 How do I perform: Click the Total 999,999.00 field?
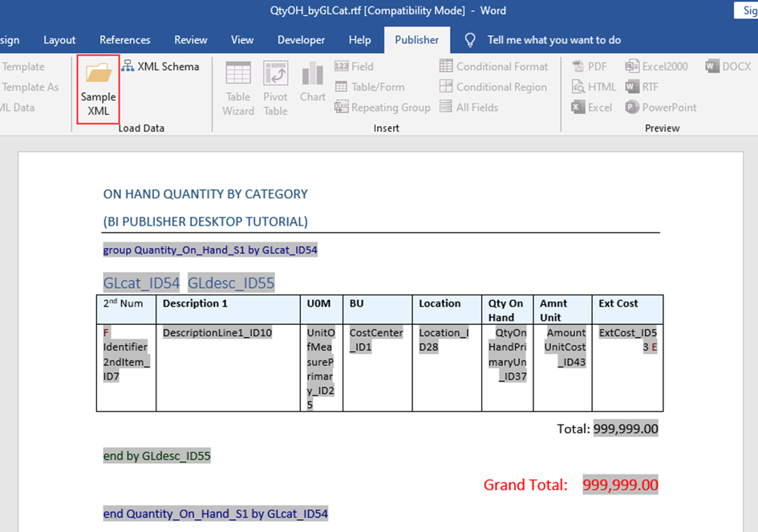(626, 428)
